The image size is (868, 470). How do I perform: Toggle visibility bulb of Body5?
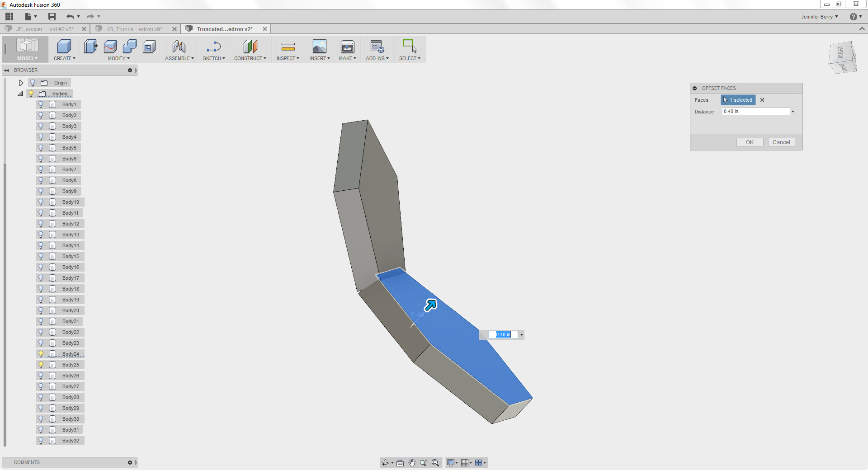[41, 148]
